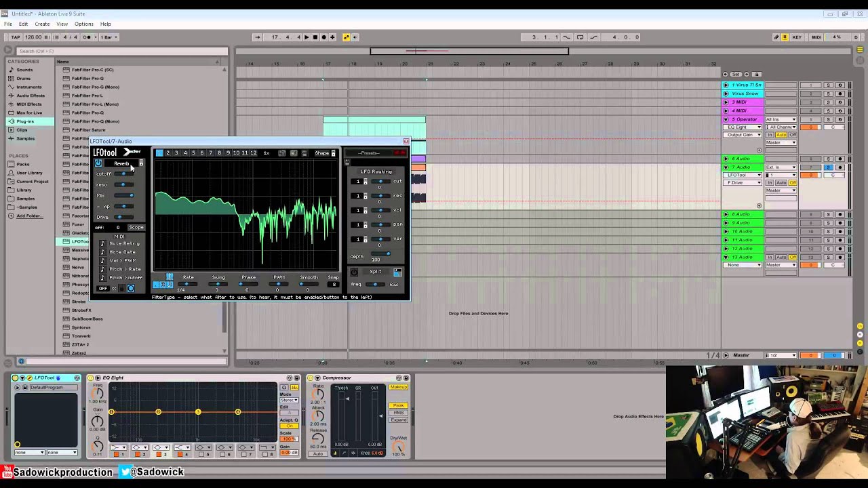Toggle the yellow automation arm button

pyautogui.click(x=347, y=37)
